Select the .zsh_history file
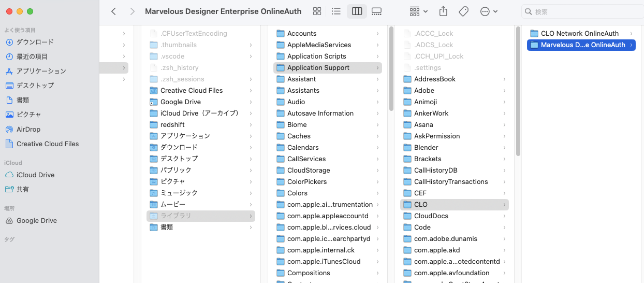Screen dimensions: 644x283 (201, 67)
